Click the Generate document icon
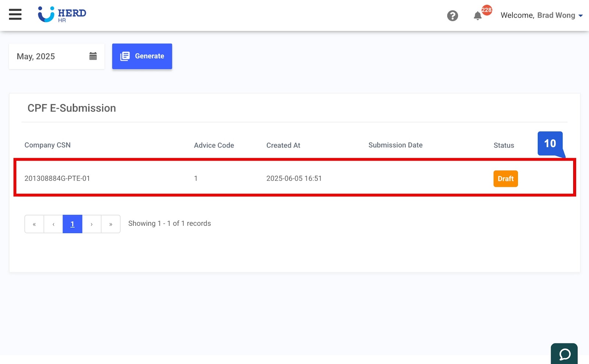Viewport: 589px width, 364px height. (x=125, y=56)
